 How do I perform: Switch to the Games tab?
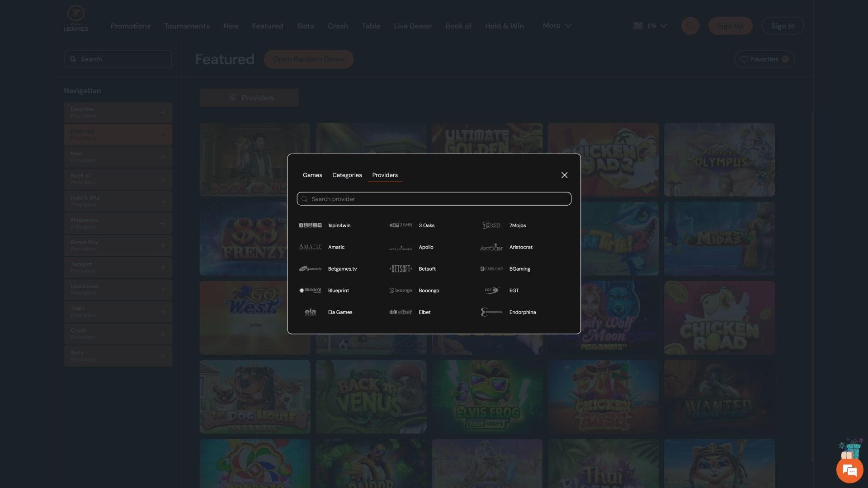(312, 175)
